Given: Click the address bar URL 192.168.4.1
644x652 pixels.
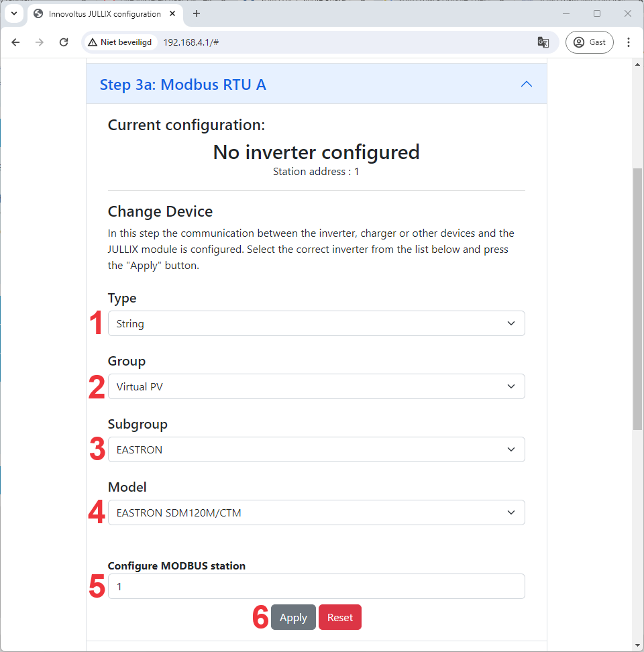Looking at the screenshot, I should click(x=191, y=42).
